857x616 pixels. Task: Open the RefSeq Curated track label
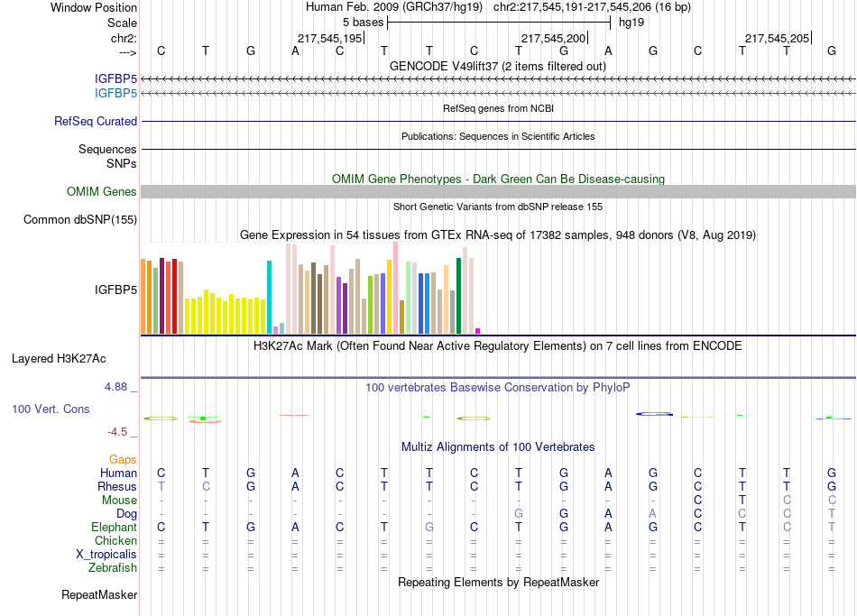pyautogui.click(x=96, y=122)
